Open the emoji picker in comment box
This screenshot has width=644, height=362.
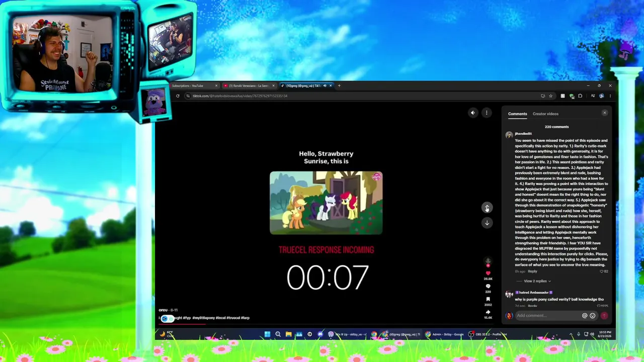tap(592, 316)
